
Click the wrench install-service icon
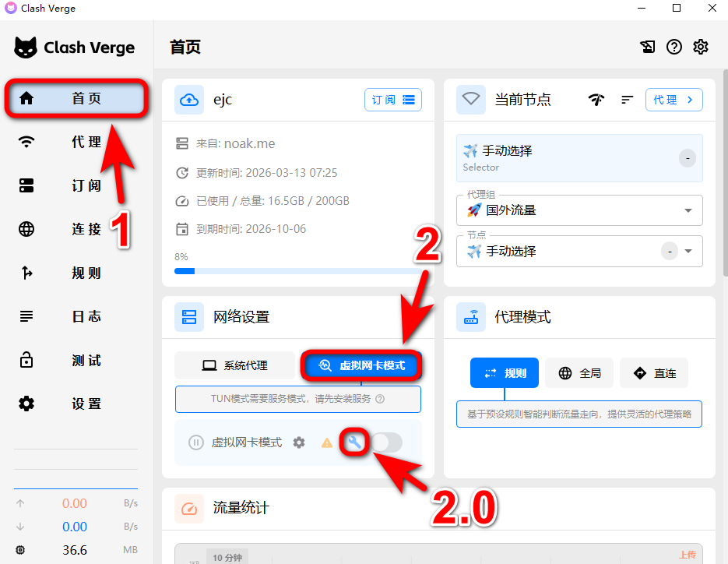pyautogui.click(x=355, y=442)
